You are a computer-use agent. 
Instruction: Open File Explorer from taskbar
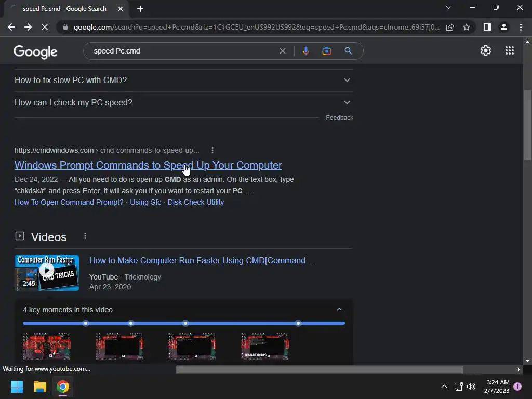click(39, 387)
